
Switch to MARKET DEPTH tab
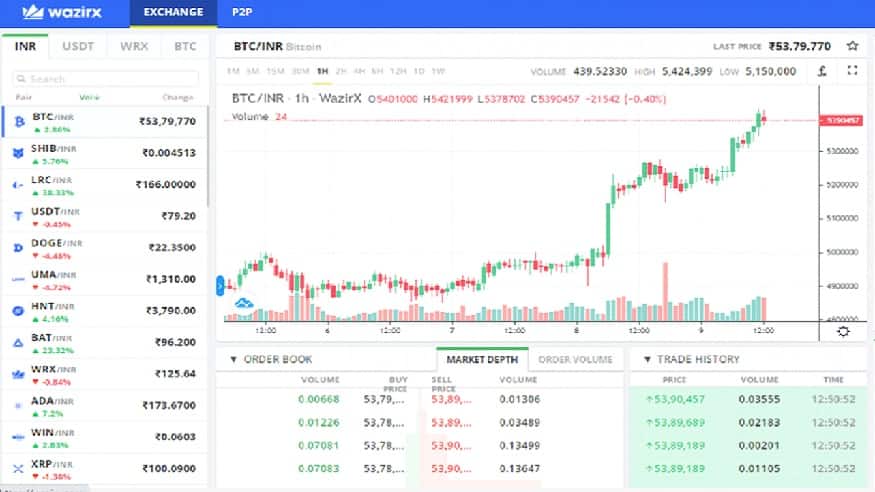point(482,360)
